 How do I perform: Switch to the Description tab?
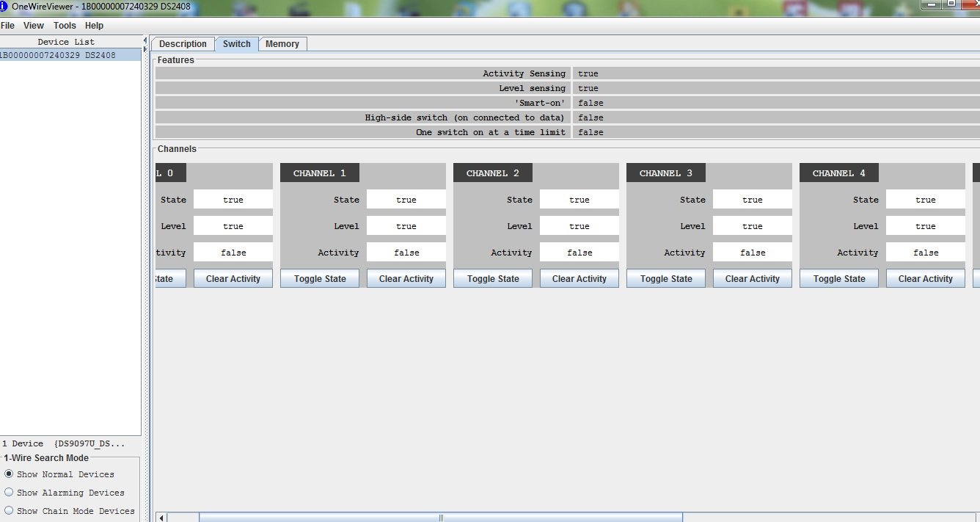183,44
